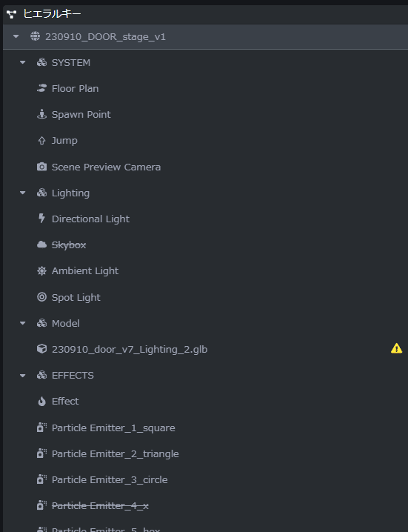408x532 pixels.
Task: Collapse the SYSTEM group
Action: 22,62
